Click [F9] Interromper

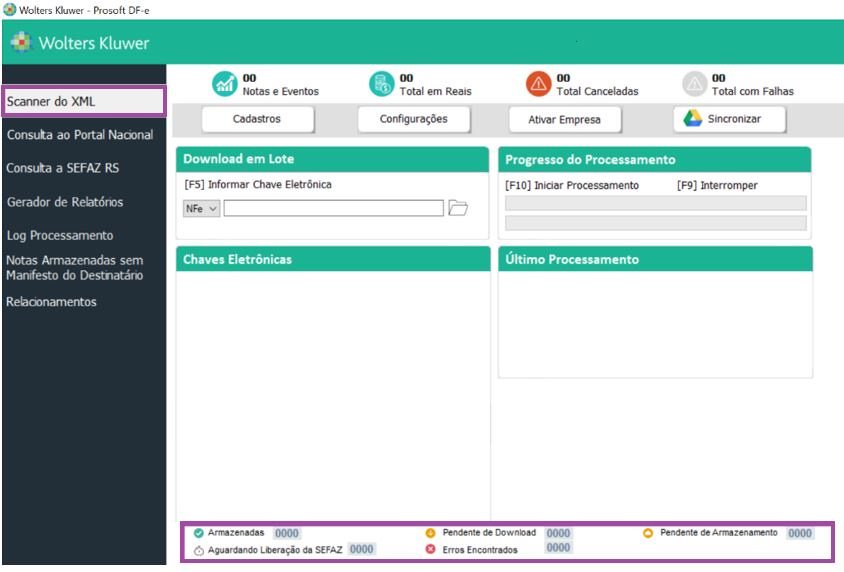[717, 185]
